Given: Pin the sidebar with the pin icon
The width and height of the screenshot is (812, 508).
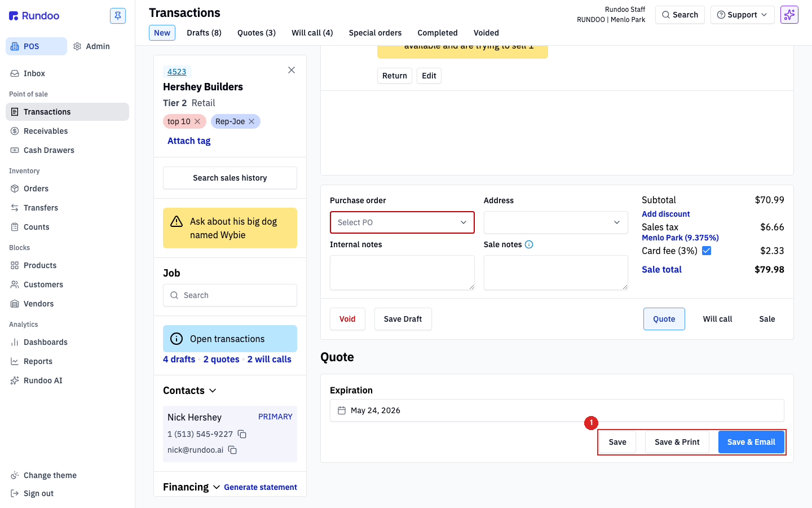Looking at the screenshot, I should tap(118, 16).
